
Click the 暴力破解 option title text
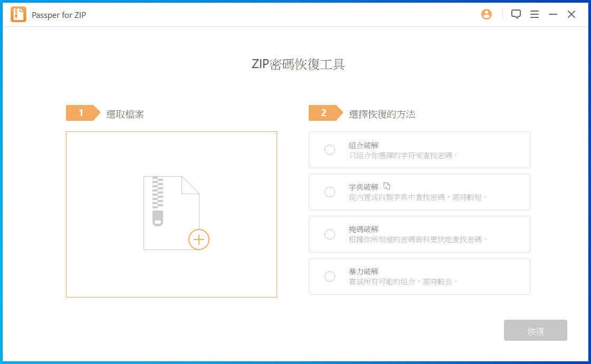pyautogui.click(x=364, y=272)
